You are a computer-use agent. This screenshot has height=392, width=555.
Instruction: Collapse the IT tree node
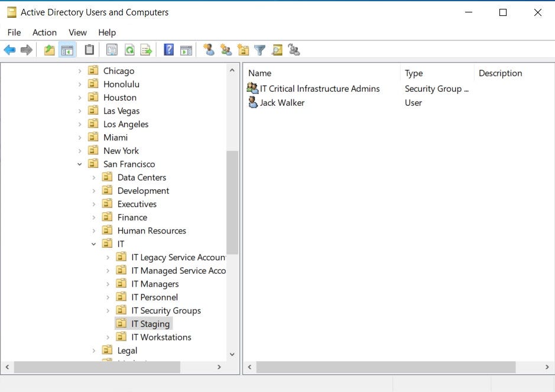94,244
